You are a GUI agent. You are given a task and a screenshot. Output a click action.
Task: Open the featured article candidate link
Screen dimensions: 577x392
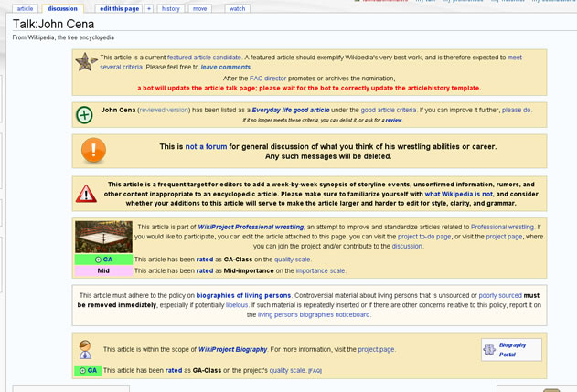coord(204,58)
